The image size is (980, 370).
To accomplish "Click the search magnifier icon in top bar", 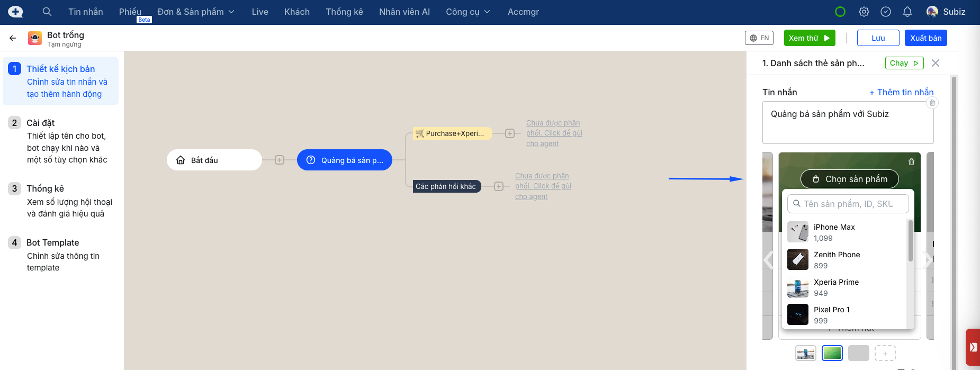I will tap(47, 12).
